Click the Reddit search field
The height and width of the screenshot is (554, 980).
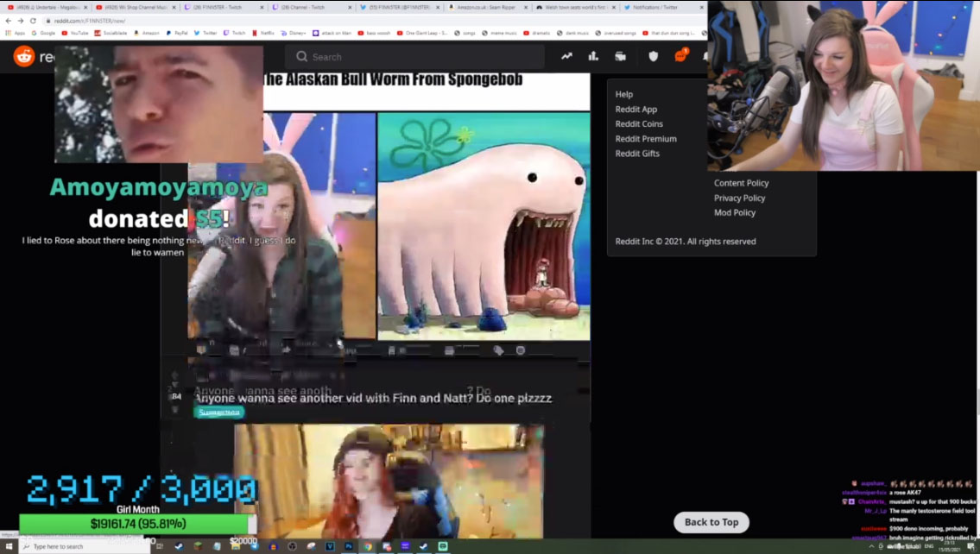pos(415,57)
